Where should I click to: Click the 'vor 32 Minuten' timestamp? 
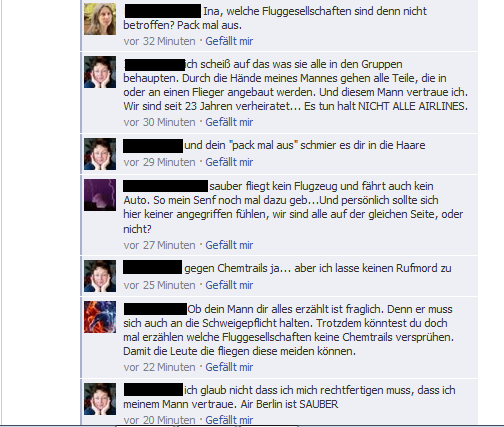click(159, 41)
